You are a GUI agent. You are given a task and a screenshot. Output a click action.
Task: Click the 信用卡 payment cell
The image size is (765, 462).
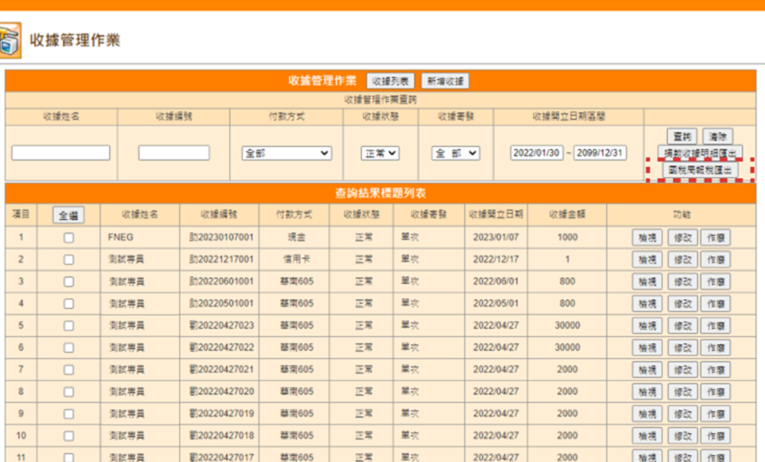(x=296, y=259)
